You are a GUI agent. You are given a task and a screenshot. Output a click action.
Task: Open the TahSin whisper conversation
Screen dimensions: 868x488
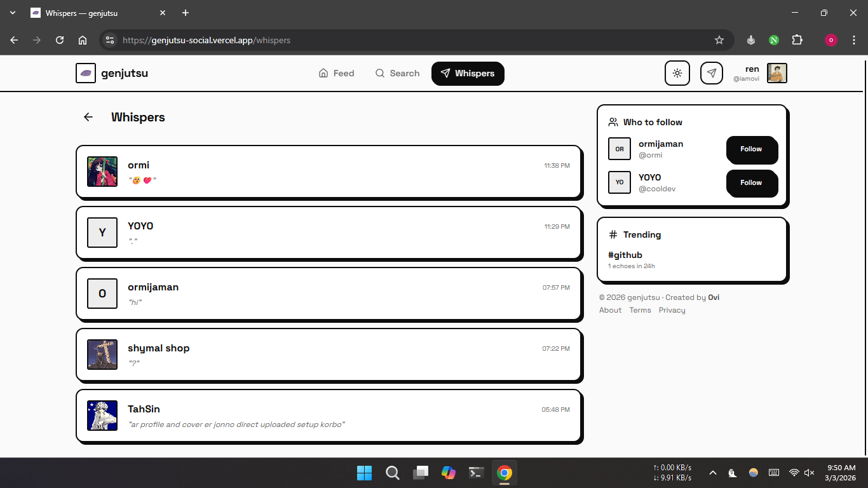click(x=329, y=416)
